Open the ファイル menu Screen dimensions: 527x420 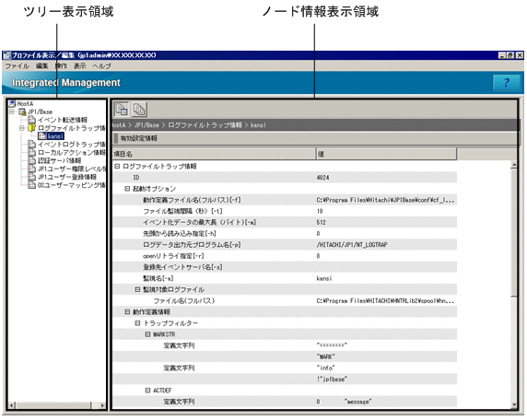click(18, 66)
